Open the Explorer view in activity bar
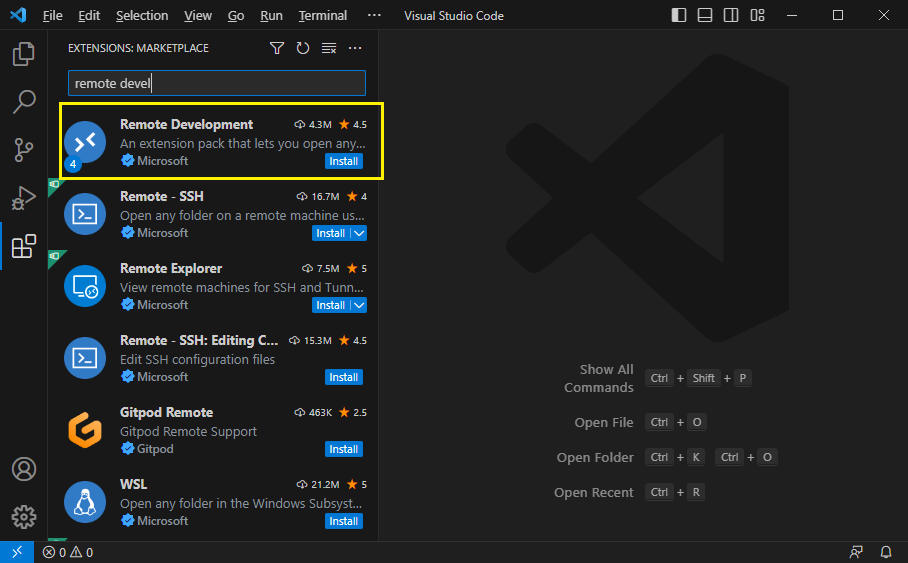This screenshot has width=908, height=563. pyautogui.click(x=24, y=54)
